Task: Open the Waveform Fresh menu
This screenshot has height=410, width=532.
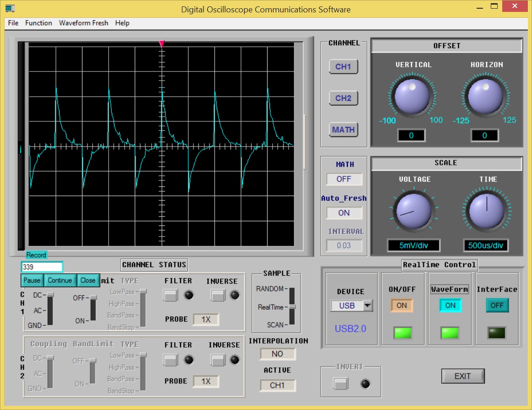Action: coord(83,23)
